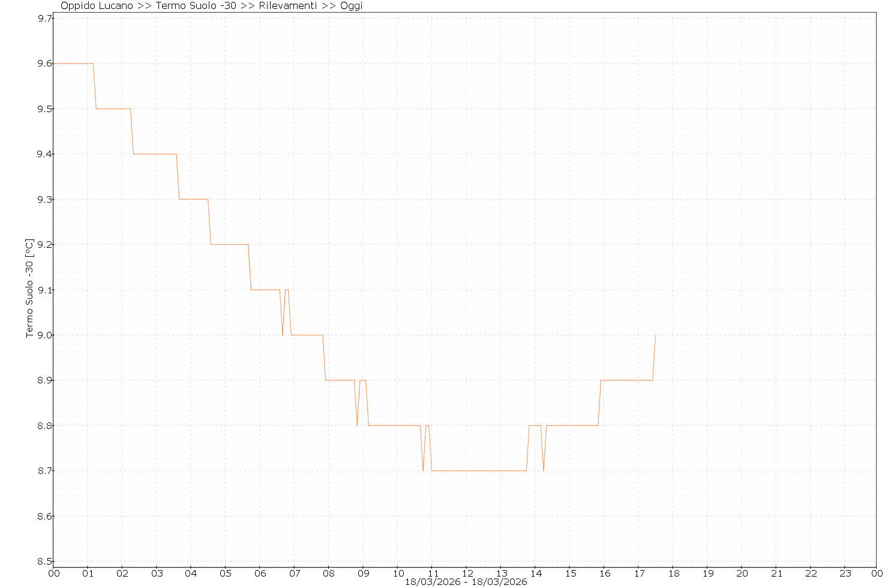Click the 9.4 flat line segment near hour 03
This screenshot has height=588, width=888.
[156, 154]
